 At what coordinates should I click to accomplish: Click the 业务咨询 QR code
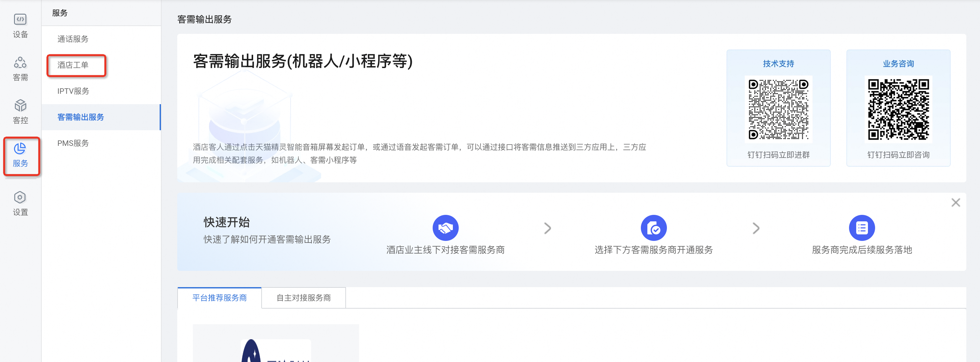(898, 109)
